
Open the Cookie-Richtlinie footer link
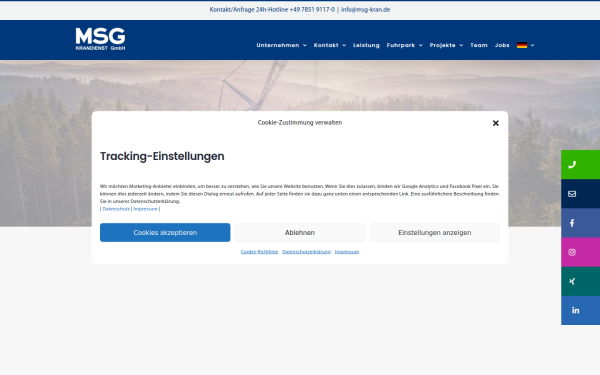click(259, 252)
